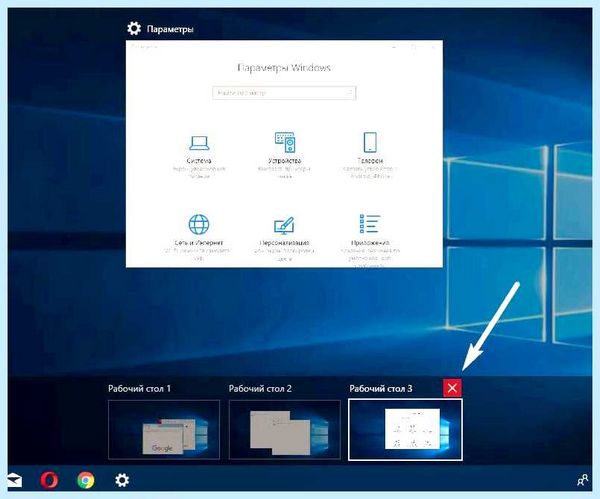This screenshot has height=499, width=600.
Task: Select the Параметры window preview
Action: pyautogui.click(x=284, y=153)
